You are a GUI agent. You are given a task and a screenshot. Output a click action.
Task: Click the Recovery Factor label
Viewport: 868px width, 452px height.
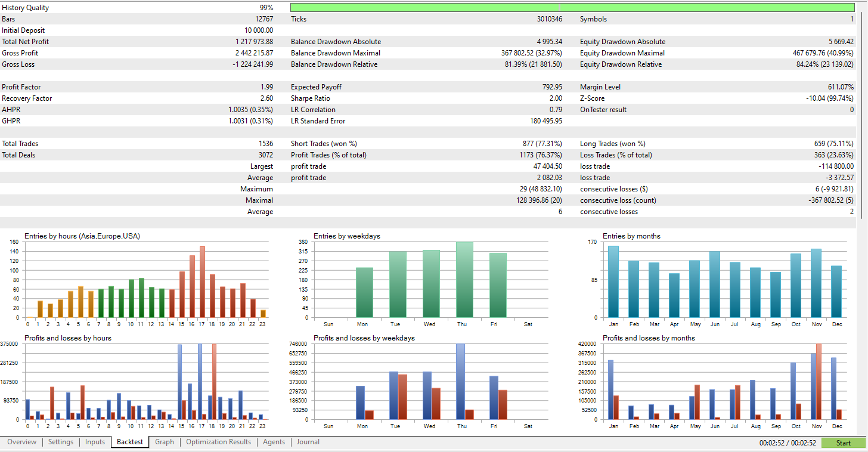coord(27,98)
